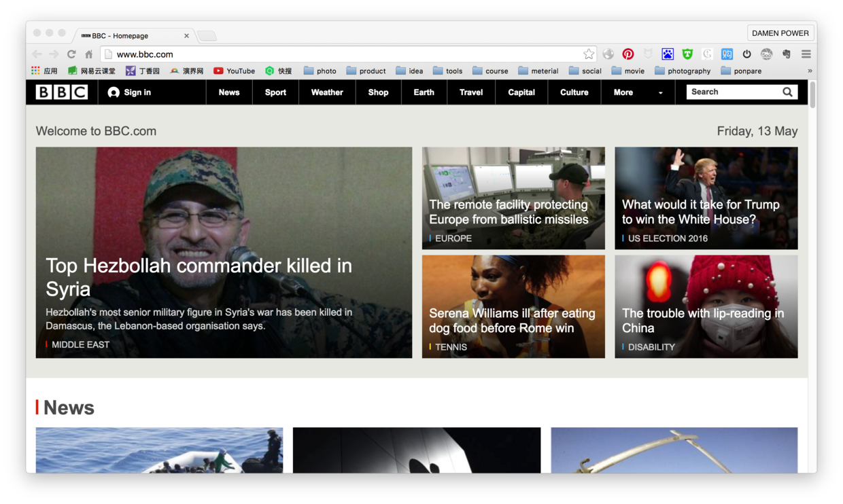
Task: Expand the photo bookmarks folder
Action: pyautogui.click(x=320, y=71)
